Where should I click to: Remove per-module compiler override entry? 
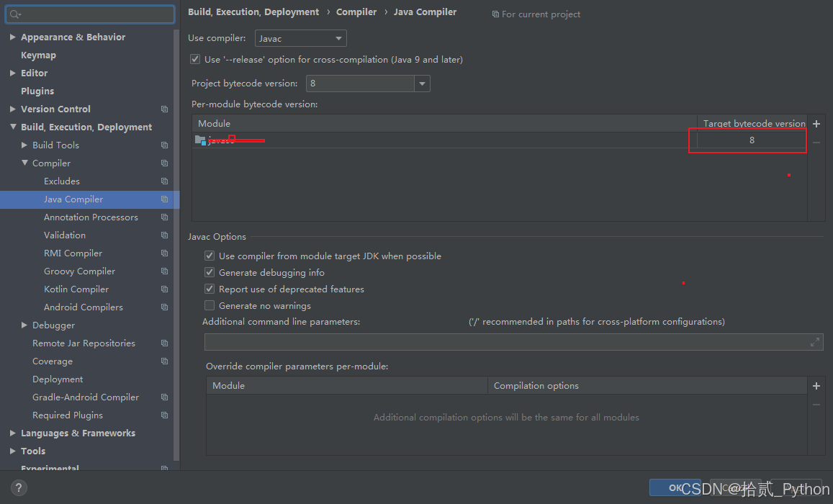pyautogui.click(x=816, y=405)
